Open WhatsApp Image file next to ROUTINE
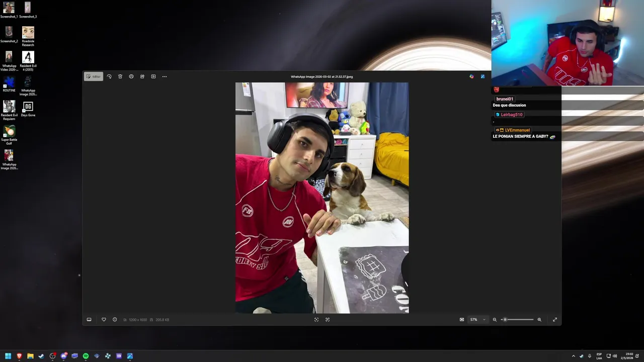This screenshot has width=644, height=362. pyautogui.click(x=28, y=85)
